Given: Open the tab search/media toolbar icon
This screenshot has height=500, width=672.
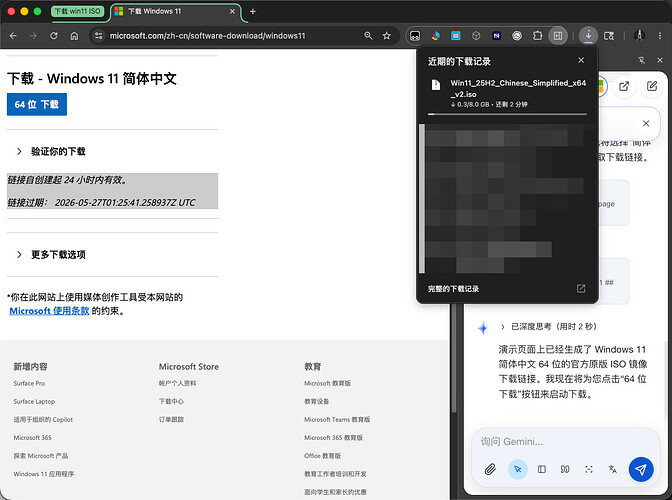Looking at the screenshot, I should click(x=609, y=36).
